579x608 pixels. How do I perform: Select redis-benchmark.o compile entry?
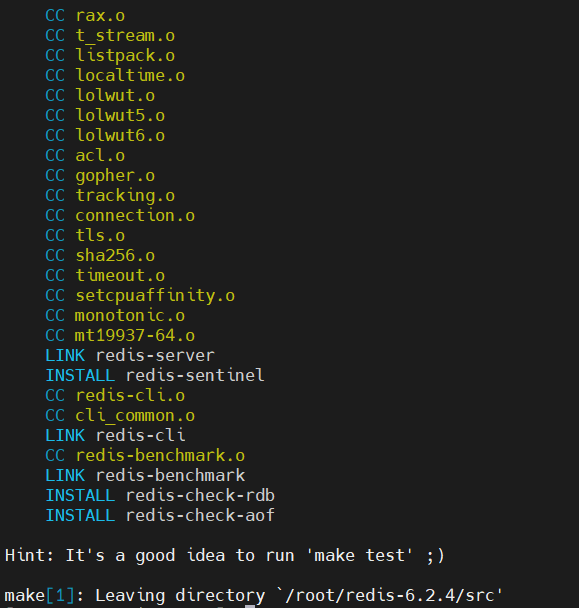[x=145, y=456]
